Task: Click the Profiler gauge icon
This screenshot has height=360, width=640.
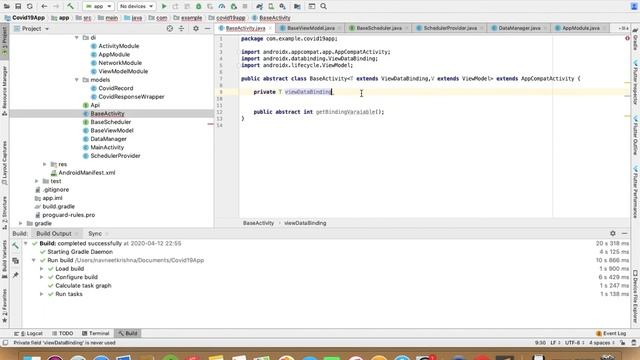Action: click(x=222, y=6)
